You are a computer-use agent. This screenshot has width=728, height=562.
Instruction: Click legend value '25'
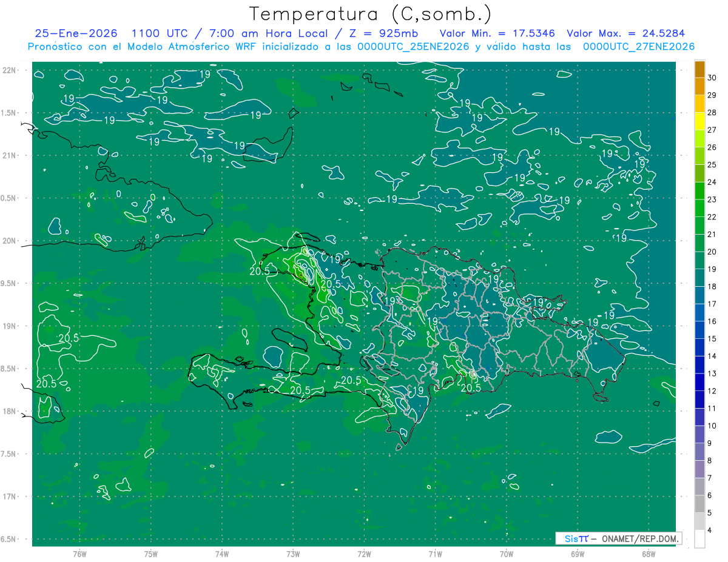(712, 165)
